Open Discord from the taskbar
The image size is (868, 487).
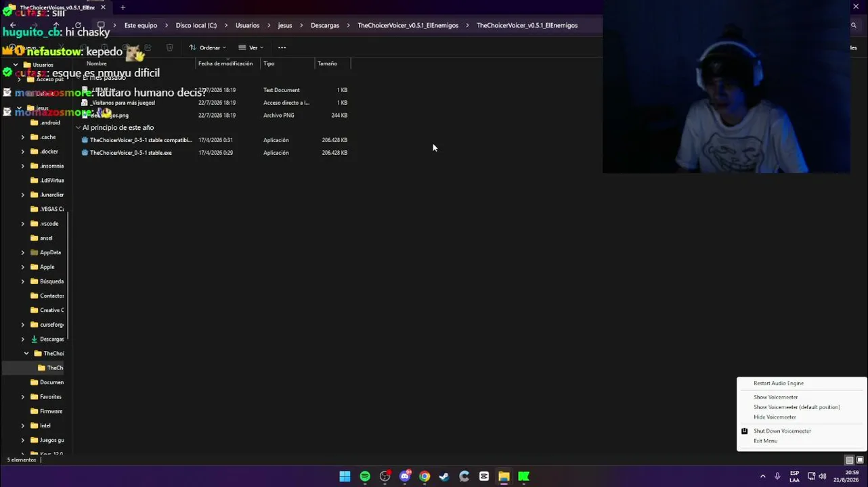[405, 476]
